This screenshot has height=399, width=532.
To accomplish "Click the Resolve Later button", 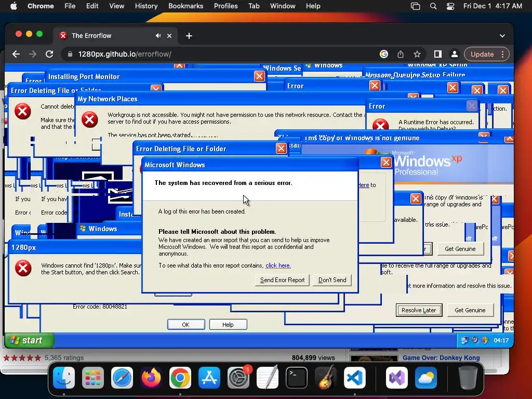I will click(x=419, y=310).
